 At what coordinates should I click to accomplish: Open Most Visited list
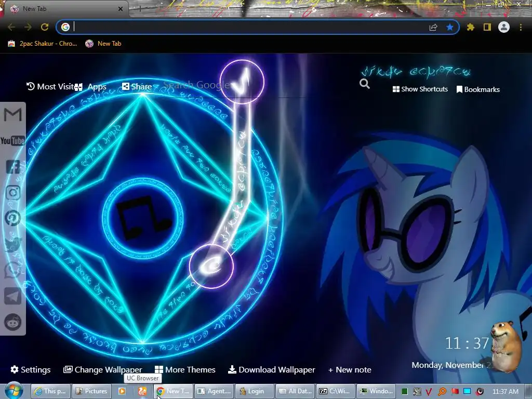[50, 87]
